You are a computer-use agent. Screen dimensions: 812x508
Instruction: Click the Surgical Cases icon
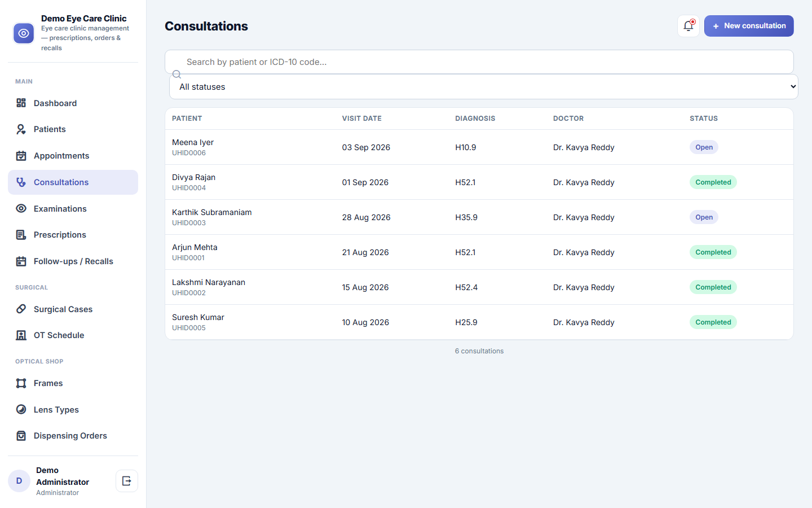(21, 309)
